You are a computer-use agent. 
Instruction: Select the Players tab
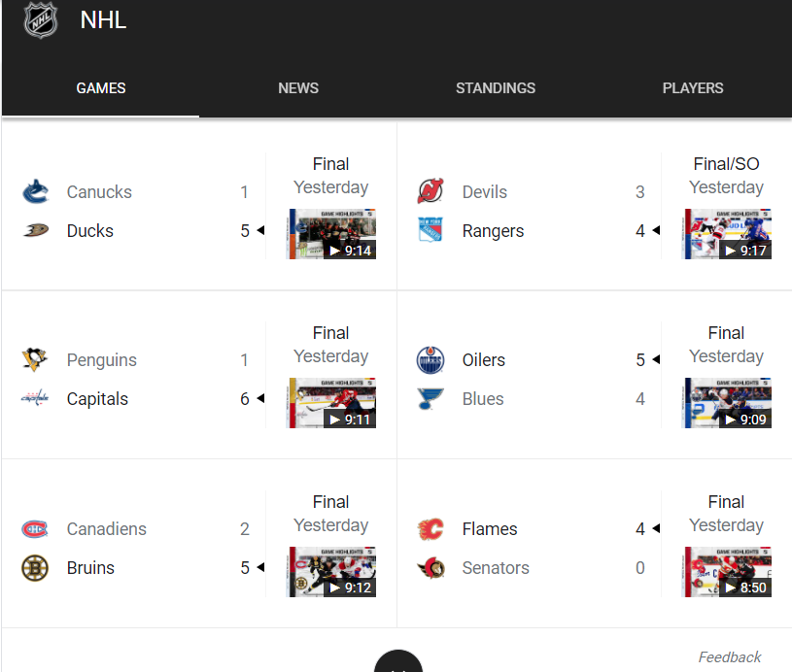coord(693,88)
